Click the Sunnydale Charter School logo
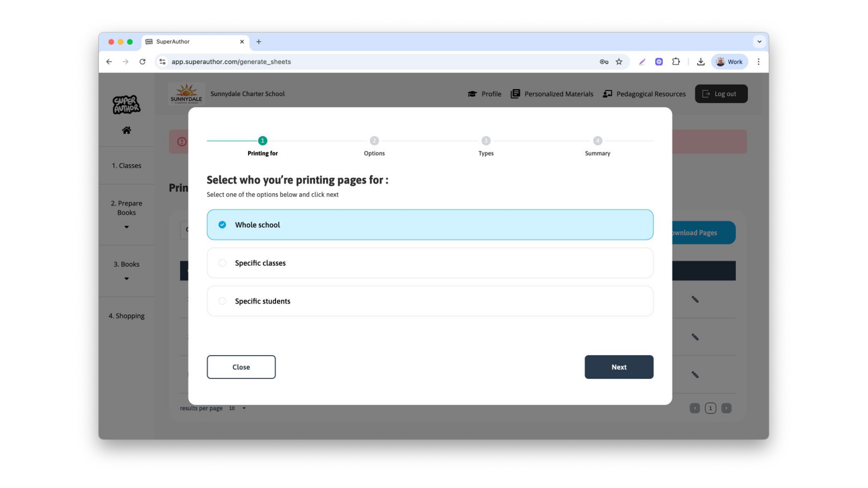868x488 pixels. tap(186, 94)
